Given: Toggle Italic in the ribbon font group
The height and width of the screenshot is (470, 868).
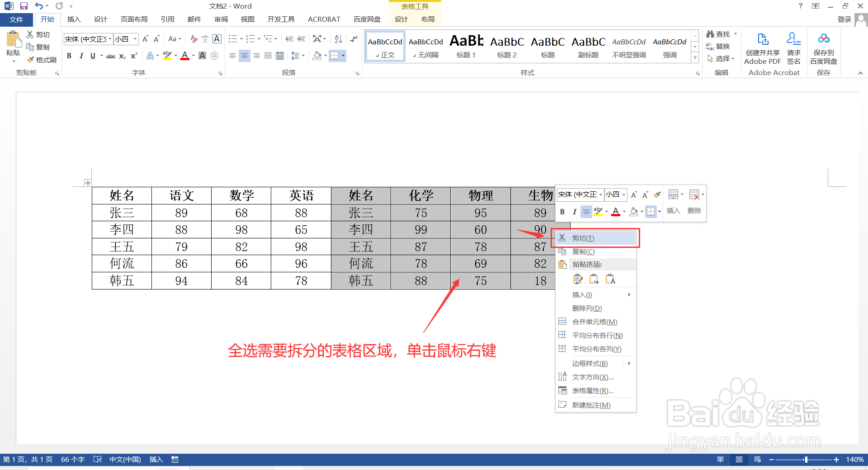Looking at the screenshot, I should tap(81, 56).
